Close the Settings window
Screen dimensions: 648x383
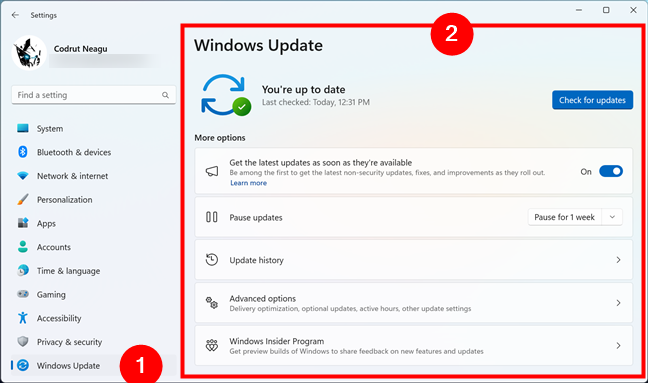pos(633,10)
